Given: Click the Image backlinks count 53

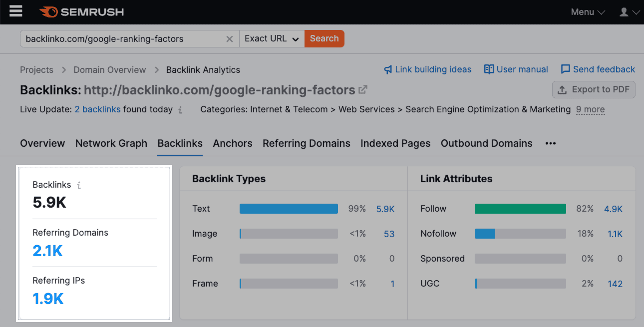Looking at the screenshot, I should coord(389,234).
